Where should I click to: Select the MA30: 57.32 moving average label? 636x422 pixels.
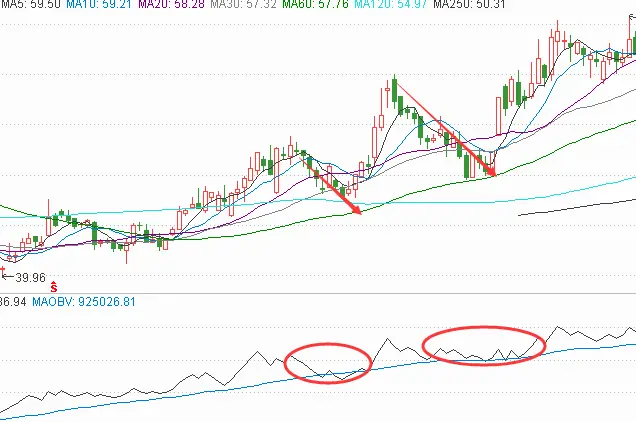243,4
